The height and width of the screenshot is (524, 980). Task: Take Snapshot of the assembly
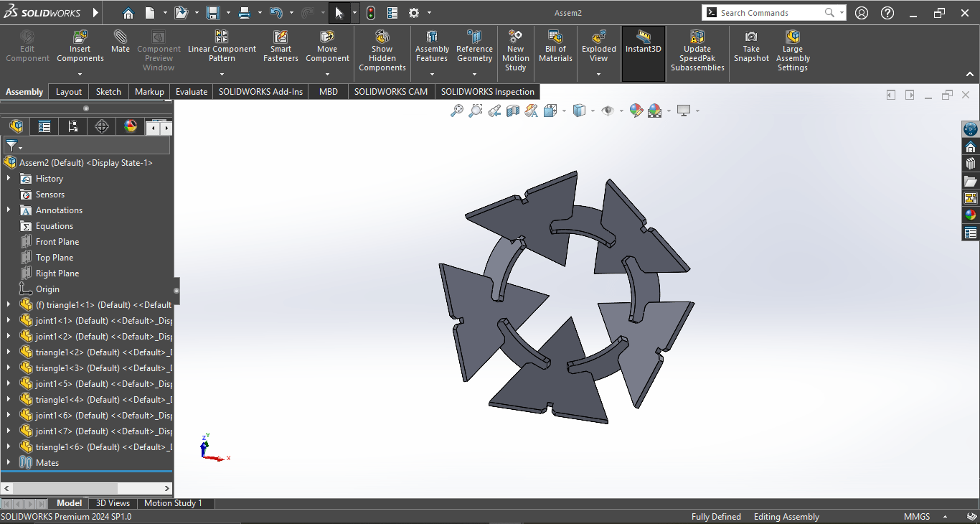point(751,46)
